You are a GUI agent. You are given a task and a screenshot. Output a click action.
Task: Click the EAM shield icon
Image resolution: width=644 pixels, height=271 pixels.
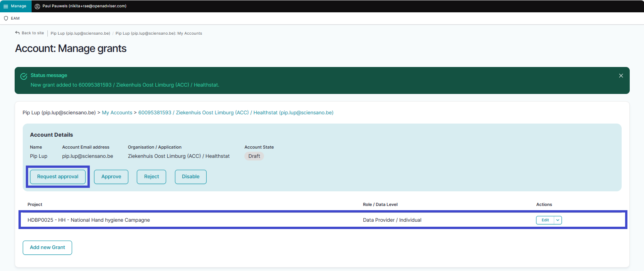6,18
